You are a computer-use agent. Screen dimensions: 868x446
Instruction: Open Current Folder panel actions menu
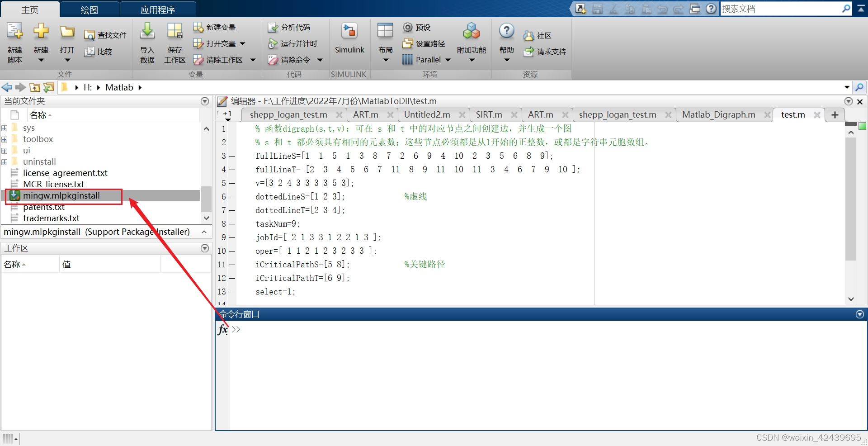205,101
